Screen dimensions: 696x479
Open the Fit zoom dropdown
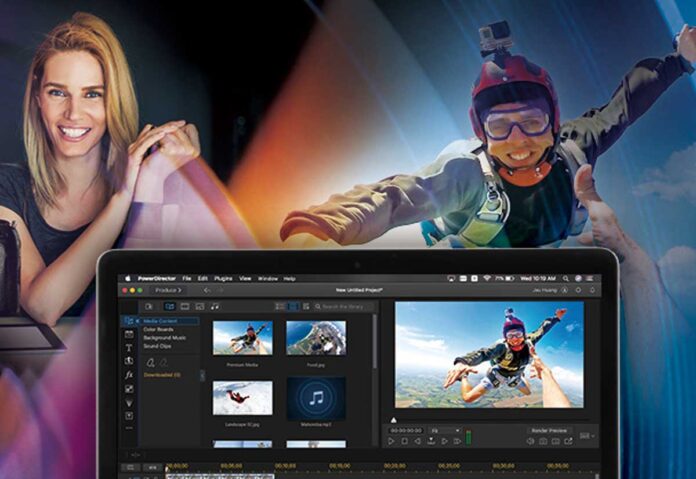click(449, 430)
